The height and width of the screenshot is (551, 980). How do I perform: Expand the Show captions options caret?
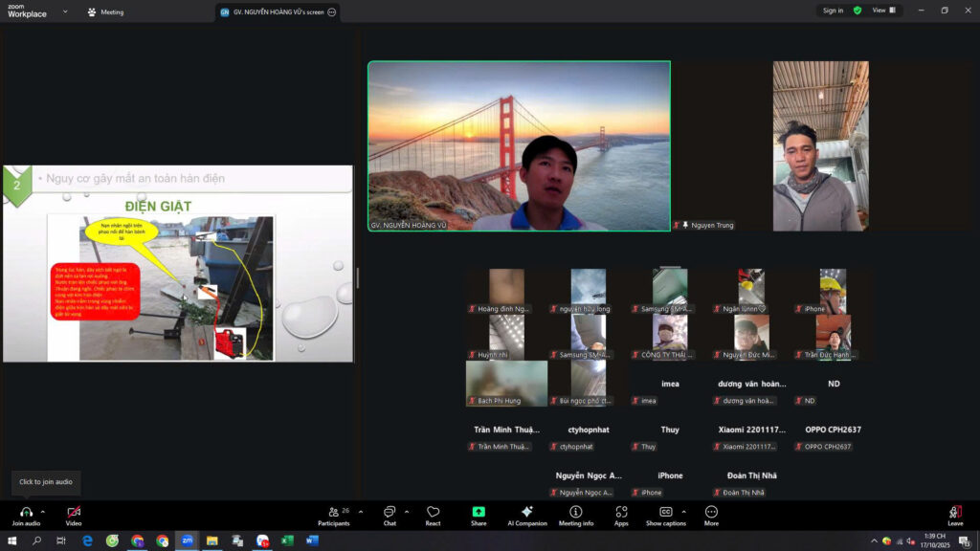[x=682, y=512]
